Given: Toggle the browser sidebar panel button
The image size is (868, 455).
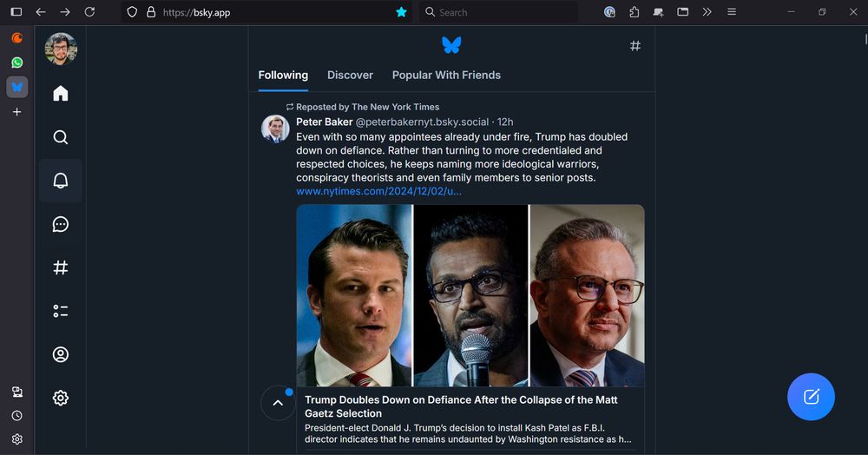Looking at the screenshot, I should [x=16, y=12].
